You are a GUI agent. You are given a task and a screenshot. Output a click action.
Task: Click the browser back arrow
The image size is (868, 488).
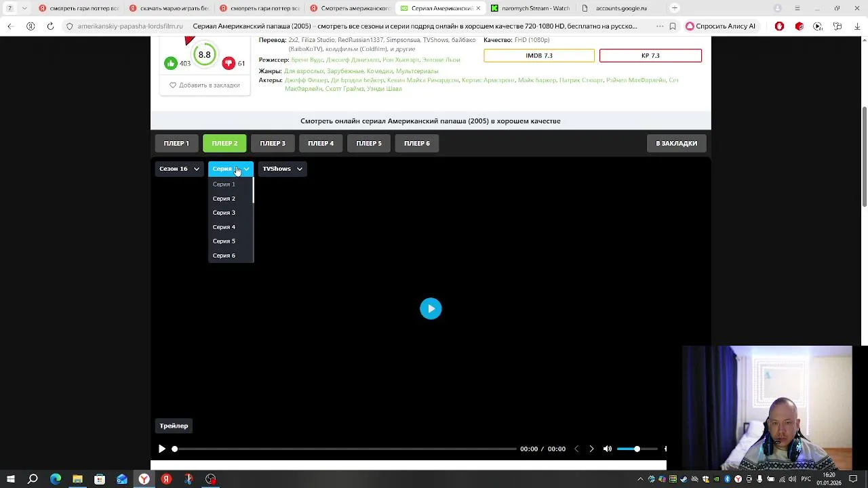[x=10, y=26]
